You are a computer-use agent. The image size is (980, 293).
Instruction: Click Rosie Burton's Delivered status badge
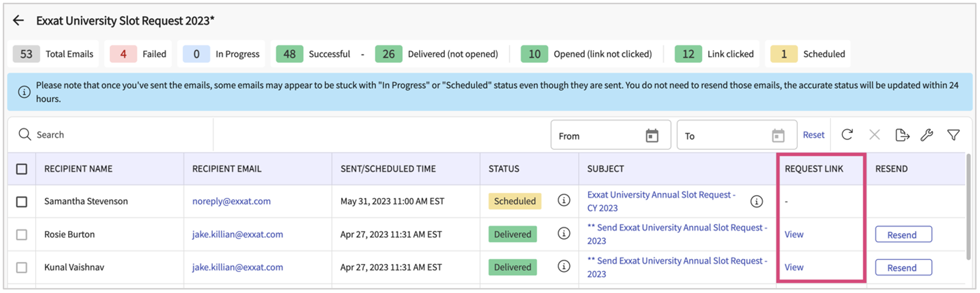512,235
